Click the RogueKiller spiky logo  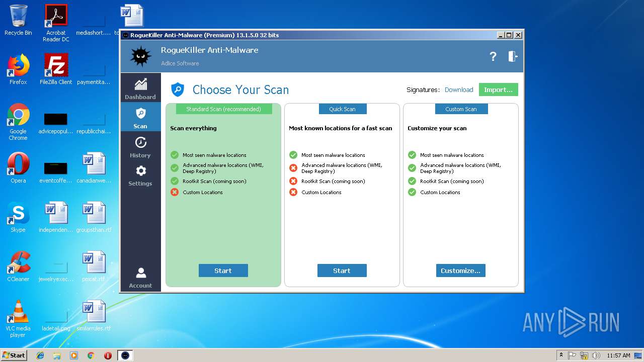(140, 56)
